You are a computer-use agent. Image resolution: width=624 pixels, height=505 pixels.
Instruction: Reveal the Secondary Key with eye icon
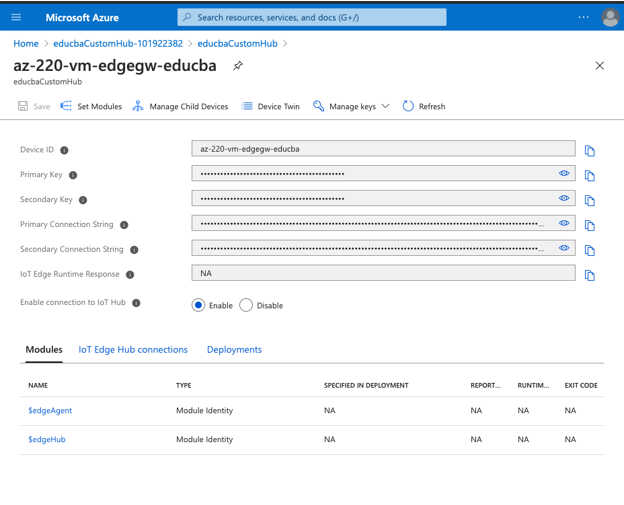(x=564, y=198)
